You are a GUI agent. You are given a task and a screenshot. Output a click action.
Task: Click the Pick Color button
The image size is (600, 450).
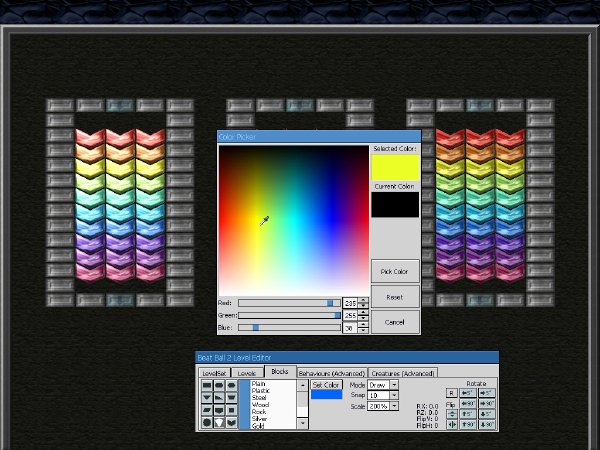(x=395, y=271)
